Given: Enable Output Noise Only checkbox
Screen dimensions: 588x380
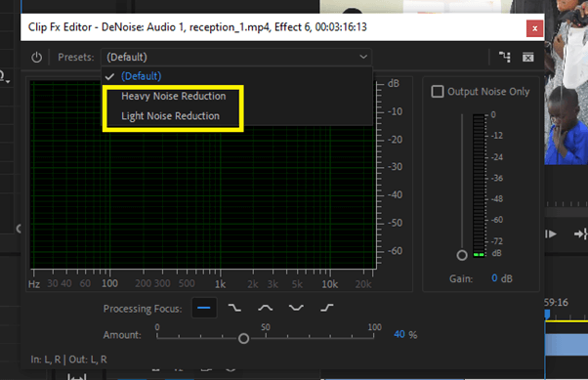Looking at the screenshot, I should 438,92.
